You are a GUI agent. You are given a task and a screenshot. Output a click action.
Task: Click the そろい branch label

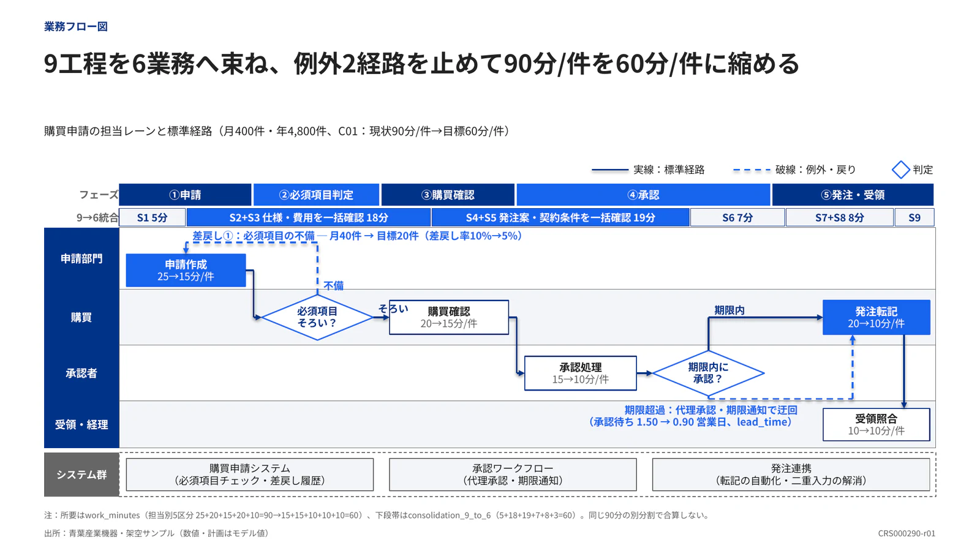pyautogui.click(x=393, y=309)
